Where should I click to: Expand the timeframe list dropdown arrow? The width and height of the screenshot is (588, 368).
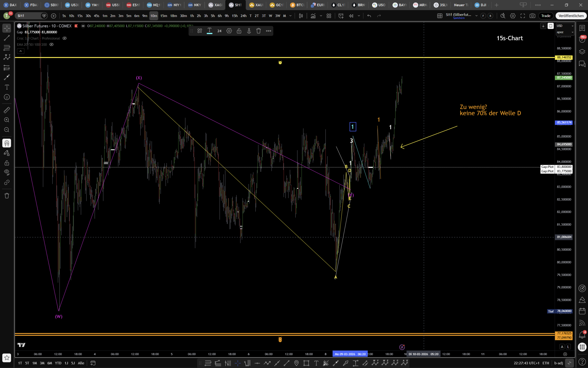point(290,16)
